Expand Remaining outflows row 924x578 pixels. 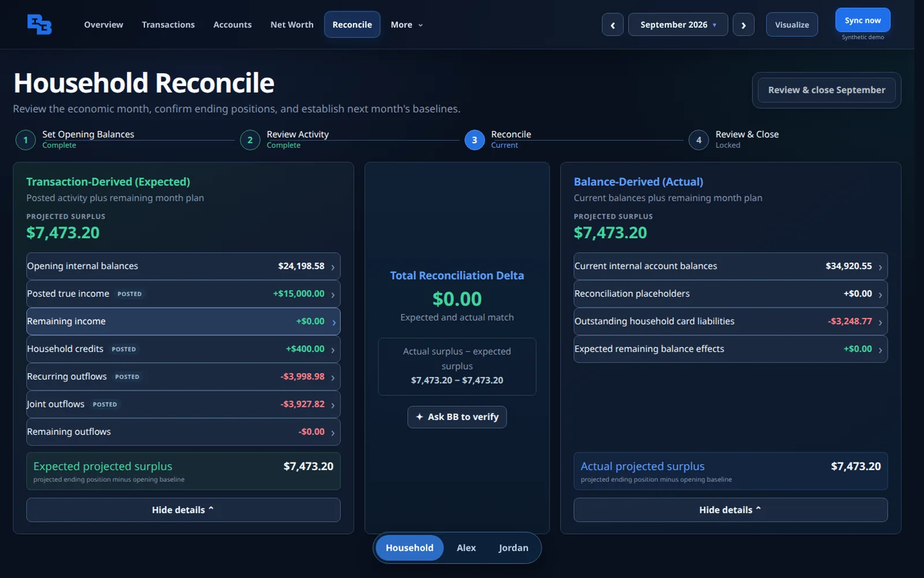pyautogui.click(x=183, y=432)
